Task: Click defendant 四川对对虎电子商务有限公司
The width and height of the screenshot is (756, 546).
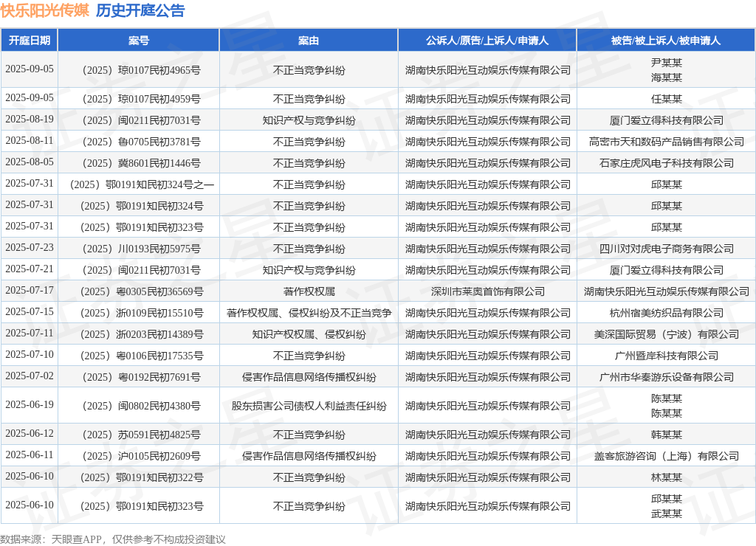Action: pyautogui.click(x=667, y=249)
